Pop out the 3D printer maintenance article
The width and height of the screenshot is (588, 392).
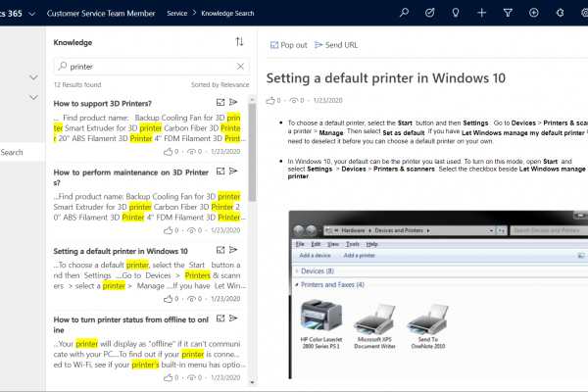tap(220, 171)
